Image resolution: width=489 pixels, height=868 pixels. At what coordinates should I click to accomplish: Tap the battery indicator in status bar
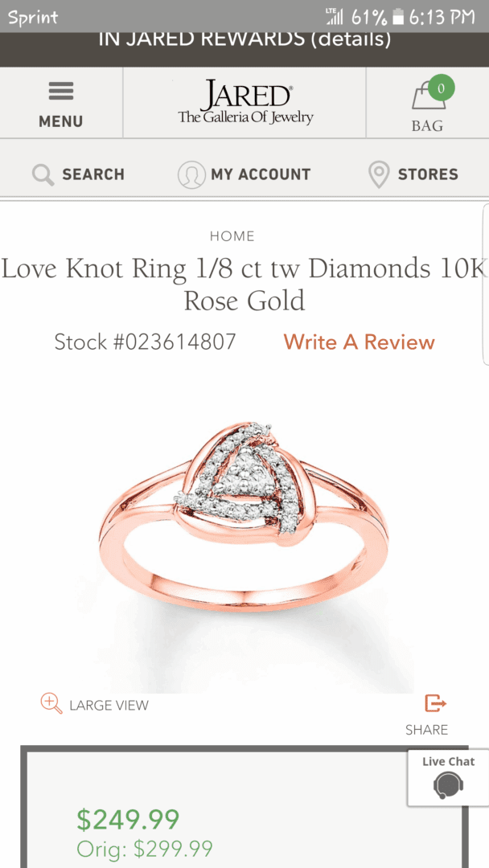point(397,18)
